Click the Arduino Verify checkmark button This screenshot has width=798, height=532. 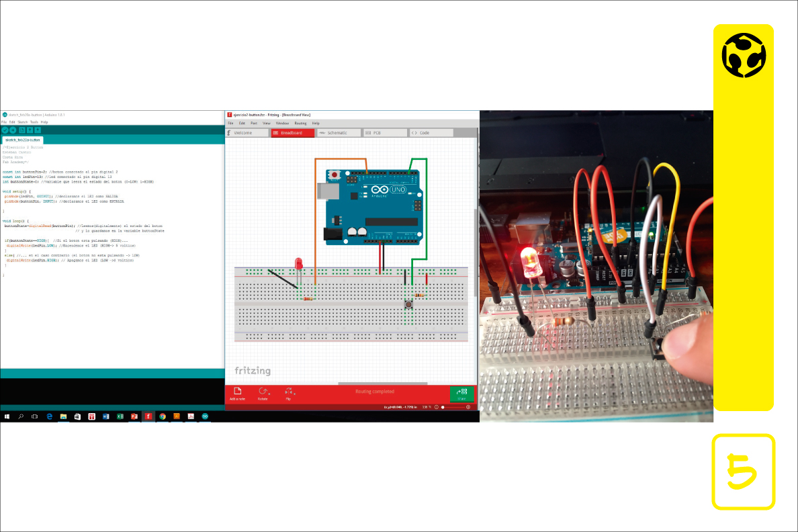click(5, 130)
